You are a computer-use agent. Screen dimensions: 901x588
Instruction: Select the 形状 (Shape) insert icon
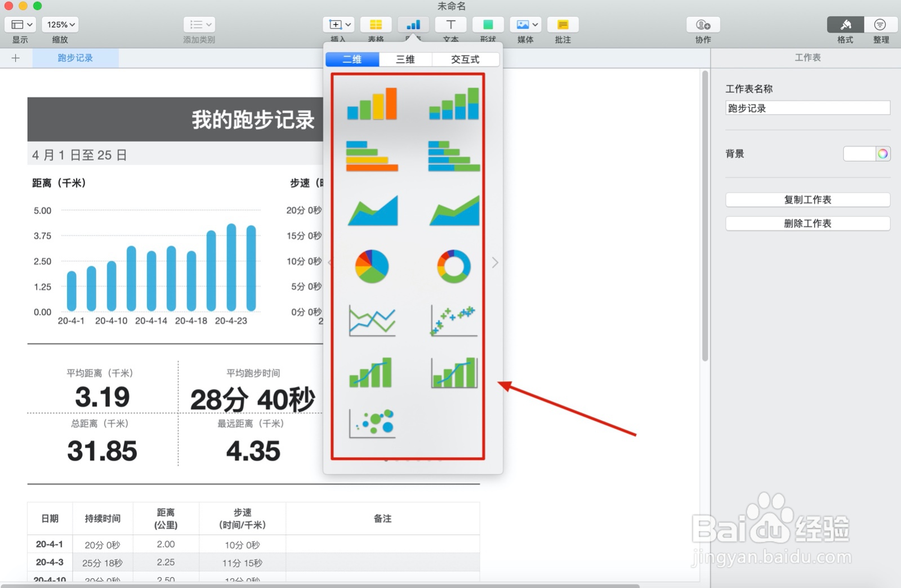488,24
